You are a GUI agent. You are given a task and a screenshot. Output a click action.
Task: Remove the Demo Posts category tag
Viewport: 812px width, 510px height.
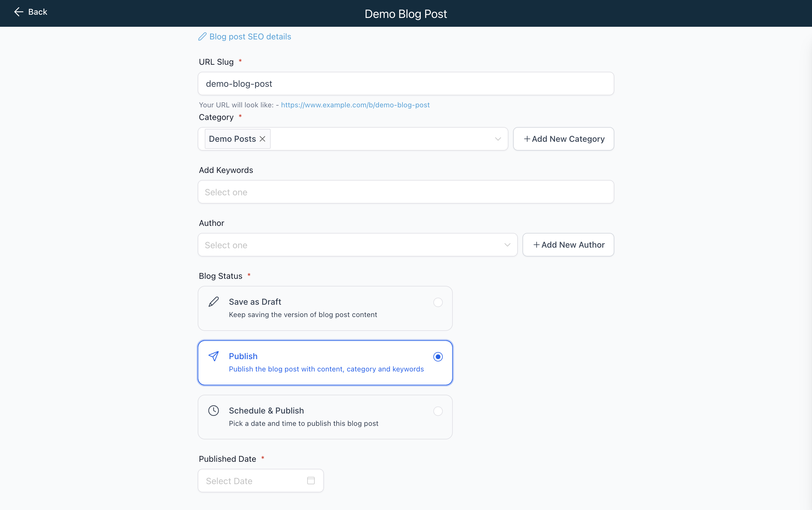coord(263,139)
